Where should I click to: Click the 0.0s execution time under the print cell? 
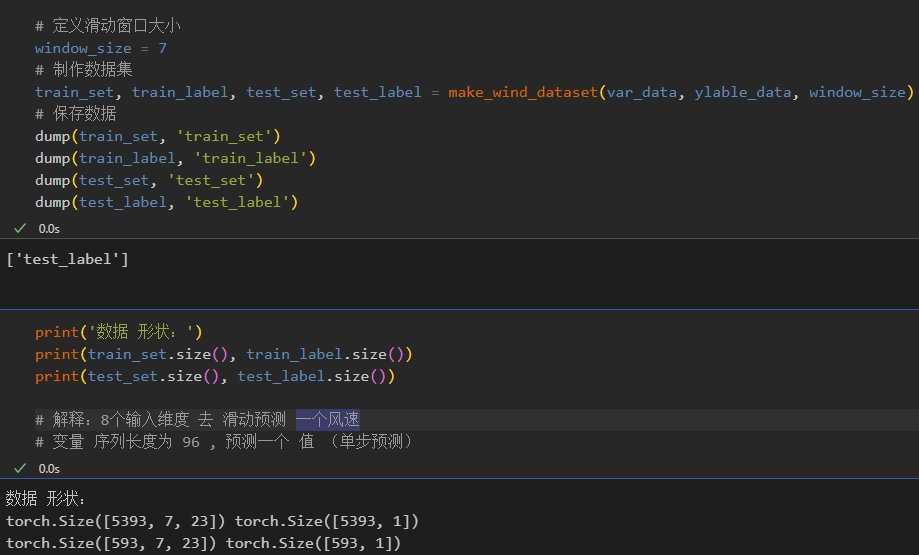49,468
